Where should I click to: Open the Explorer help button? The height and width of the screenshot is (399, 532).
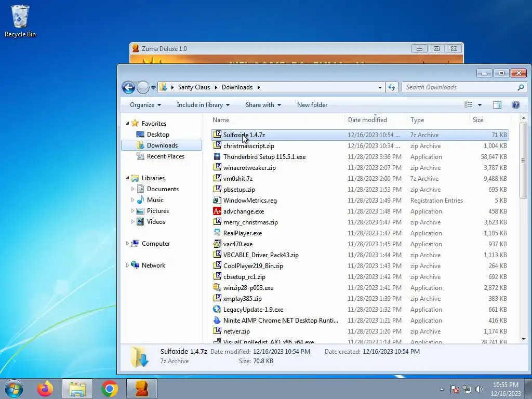(516, 105)
